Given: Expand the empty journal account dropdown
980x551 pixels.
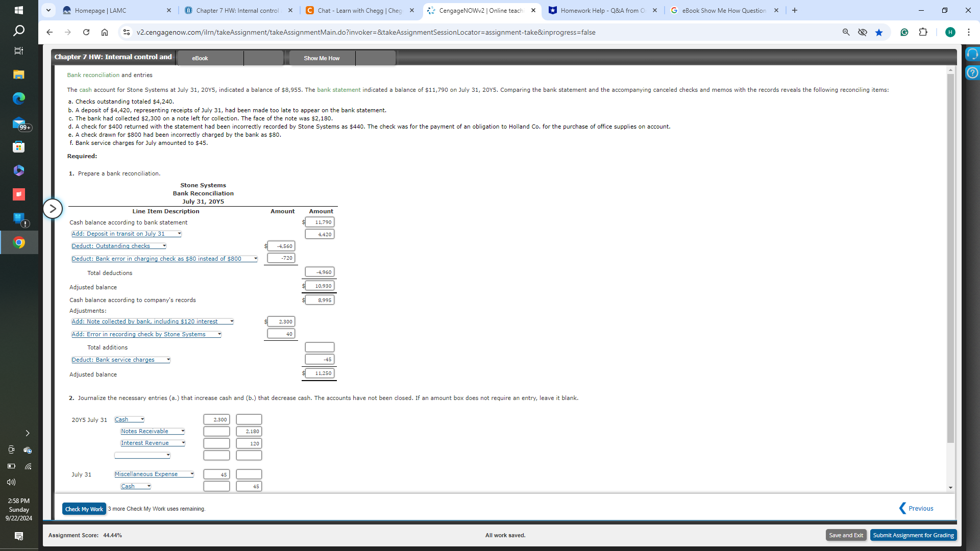Looking at the screenshot, I should point(142,455).
